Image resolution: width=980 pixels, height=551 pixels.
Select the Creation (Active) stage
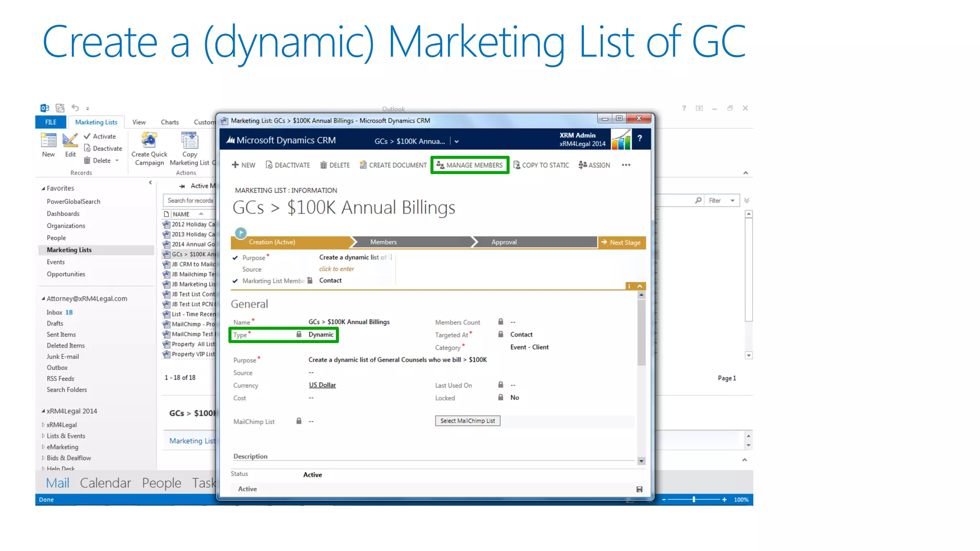pos(291,242)
